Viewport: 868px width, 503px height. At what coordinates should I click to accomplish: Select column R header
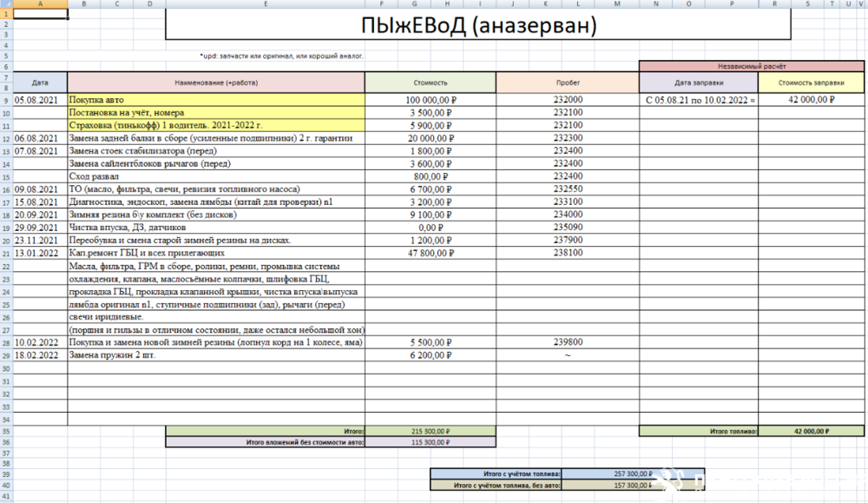774,3
